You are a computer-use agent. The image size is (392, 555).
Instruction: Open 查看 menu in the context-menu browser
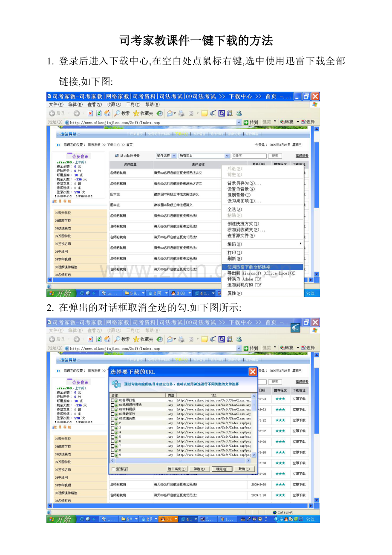[95, 104]
